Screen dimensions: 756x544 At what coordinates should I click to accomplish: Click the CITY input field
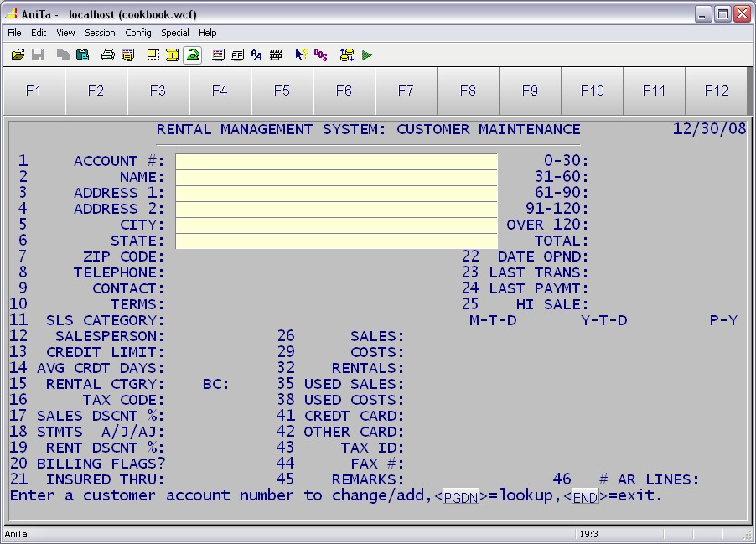[x=336, y=225]
